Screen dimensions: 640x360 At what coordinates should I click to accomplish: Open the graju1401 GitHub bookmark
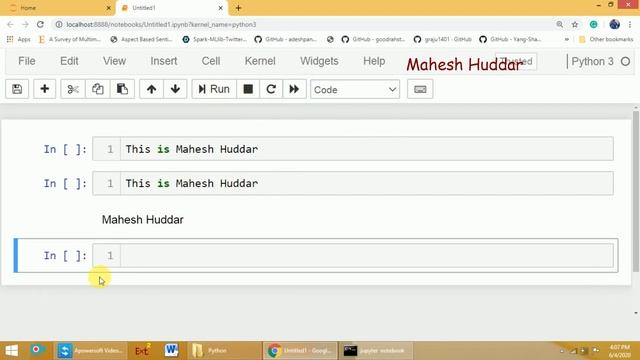[443, 39]
